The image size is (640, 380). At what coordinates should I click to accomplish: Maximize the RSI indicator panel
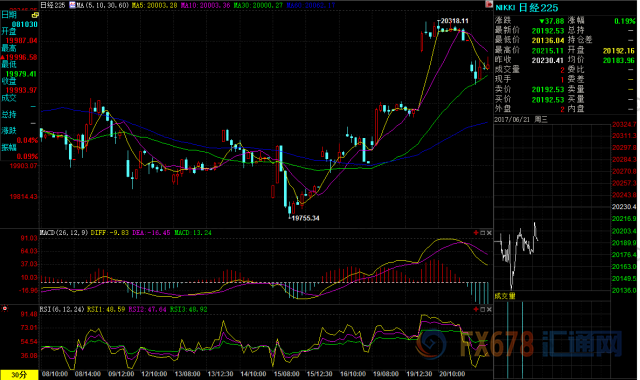point(482,309)
